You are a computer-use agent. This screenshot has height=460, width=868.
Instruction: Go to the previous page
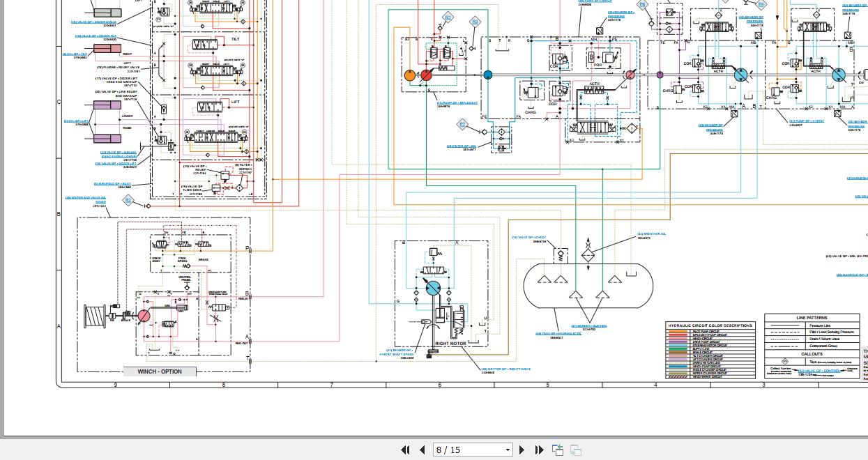coord(422,450)
